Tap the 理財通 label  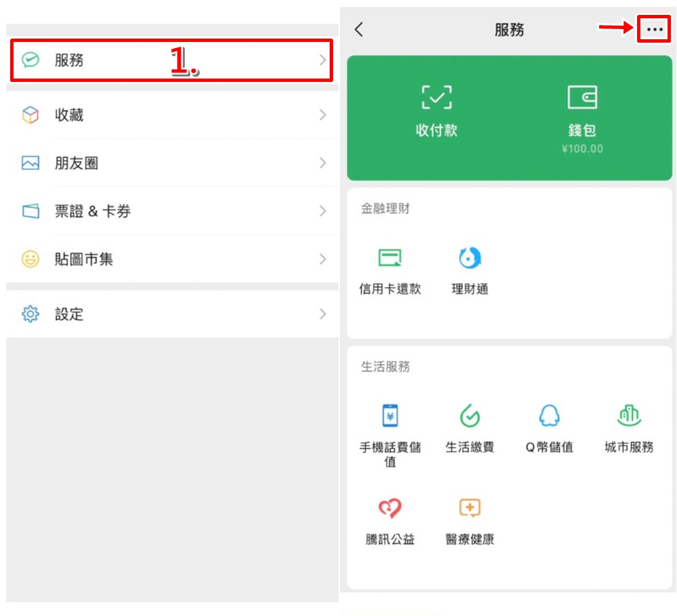470,289
